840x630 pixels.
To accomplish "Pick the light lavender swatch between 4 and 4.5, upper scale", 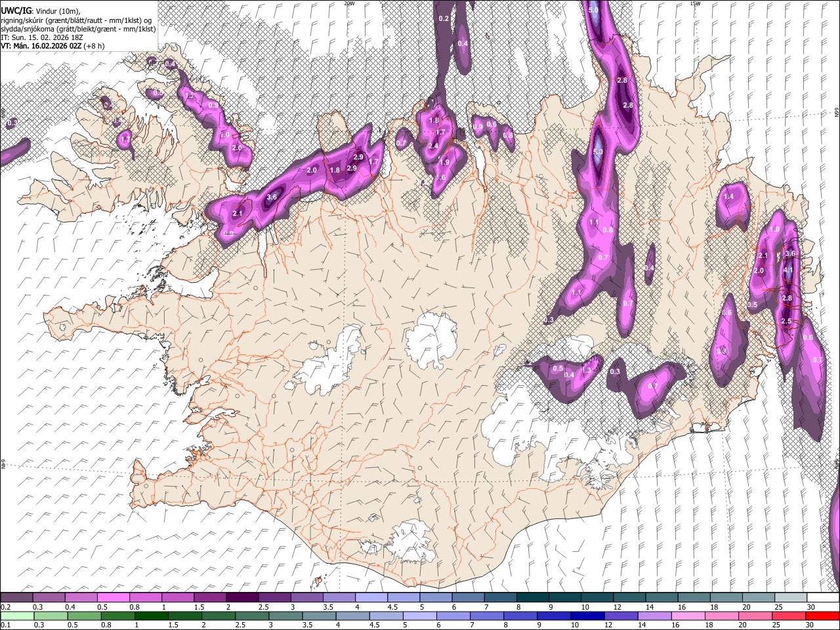I will (371, 598).
